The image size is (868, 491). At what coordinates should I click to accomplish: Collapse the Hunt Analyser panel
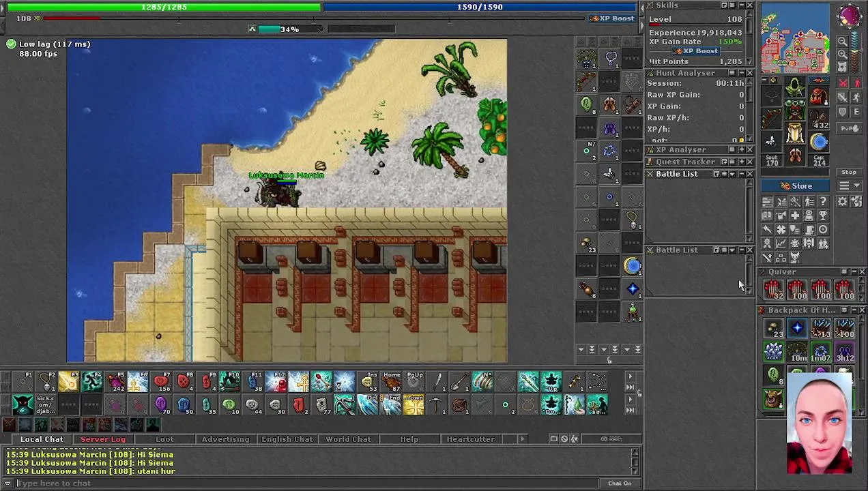(741, 73)
